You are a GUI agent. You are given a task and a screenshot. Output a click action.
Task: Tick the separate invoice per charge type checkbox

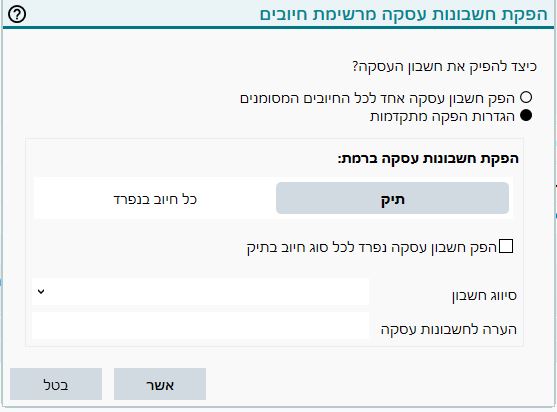(506, 246)
